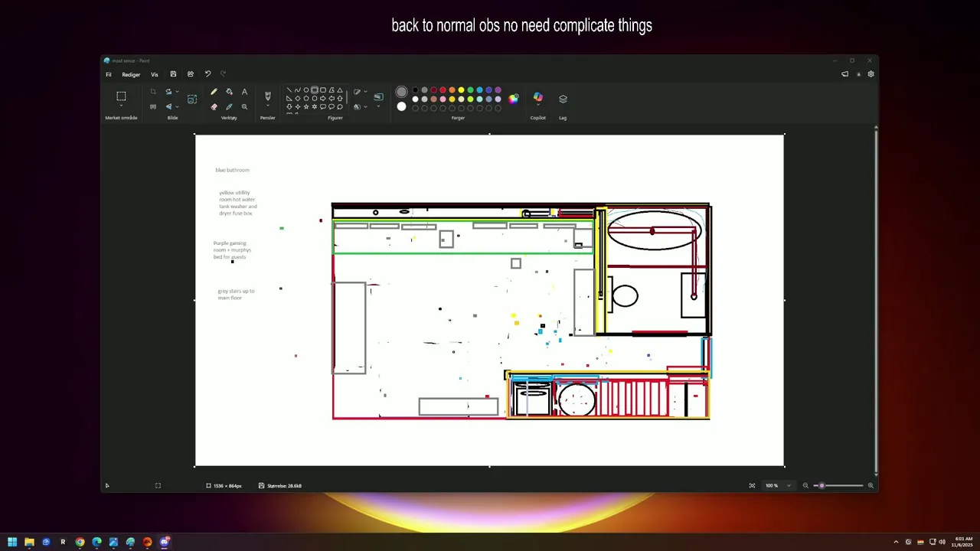Expand the selection tool dropdown arrow
The height and width of the screenshot is (551, 980).
[x=121, y=105]
